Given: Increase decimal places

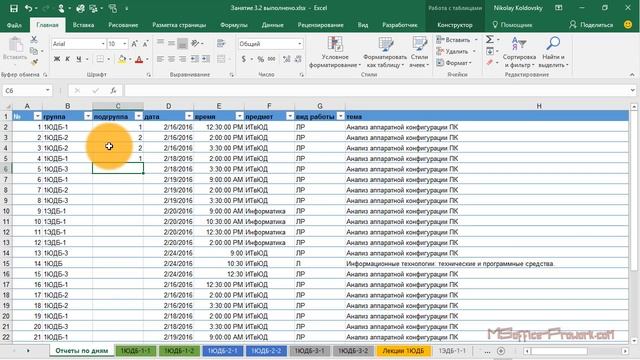Looking at the screenshot, I should click(x=287, y=60).
